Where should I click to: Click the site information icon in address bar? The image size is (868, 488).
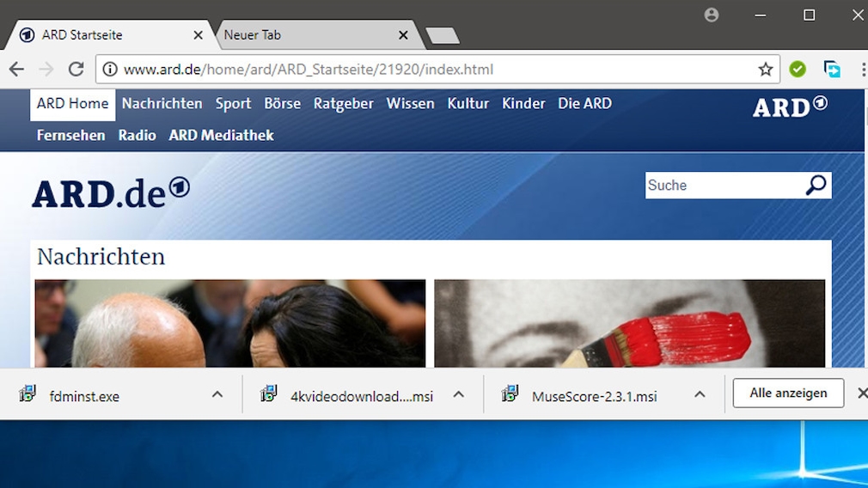(x=109, y=70)
